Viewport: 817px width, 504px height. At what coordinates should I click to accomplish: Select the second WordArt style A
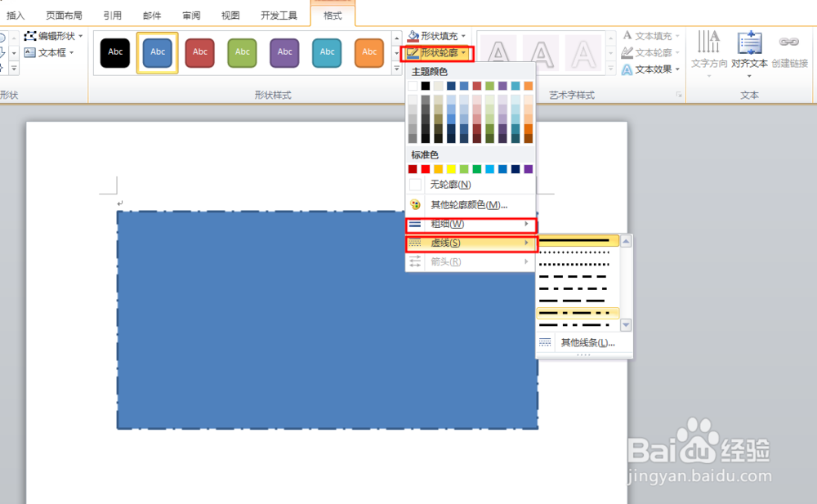542,52
